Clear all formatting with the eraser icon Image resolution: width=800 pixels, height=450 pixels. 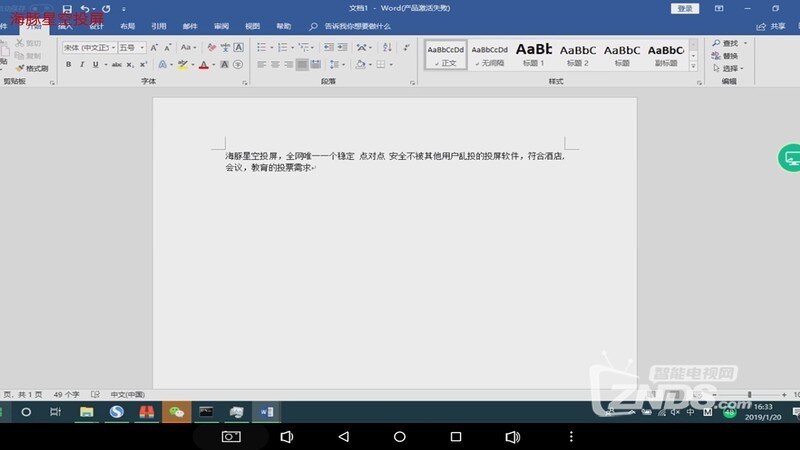[x=211, y=47]
